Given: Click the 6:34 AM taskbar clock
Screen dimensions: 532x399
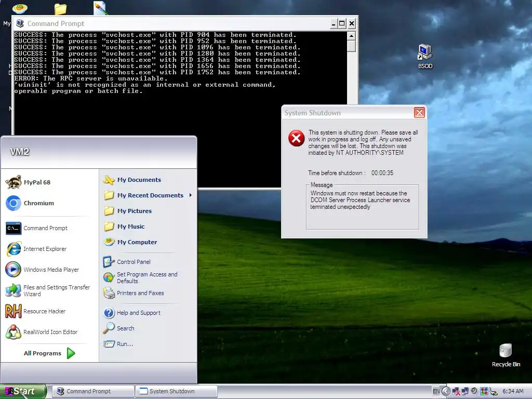Looking at the screenshot, I should [x=513, y=391].
